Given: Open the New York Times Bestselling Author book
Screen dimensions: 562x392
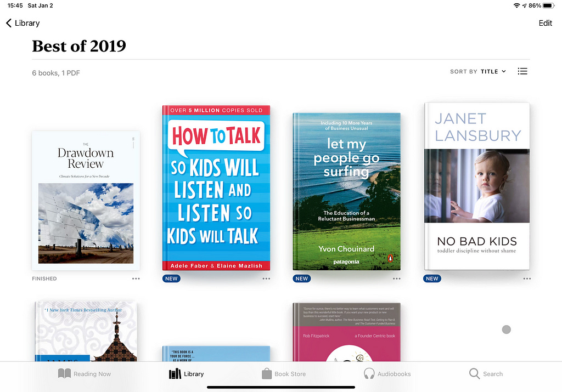Looking at the screenshot, I should (86, 331).
